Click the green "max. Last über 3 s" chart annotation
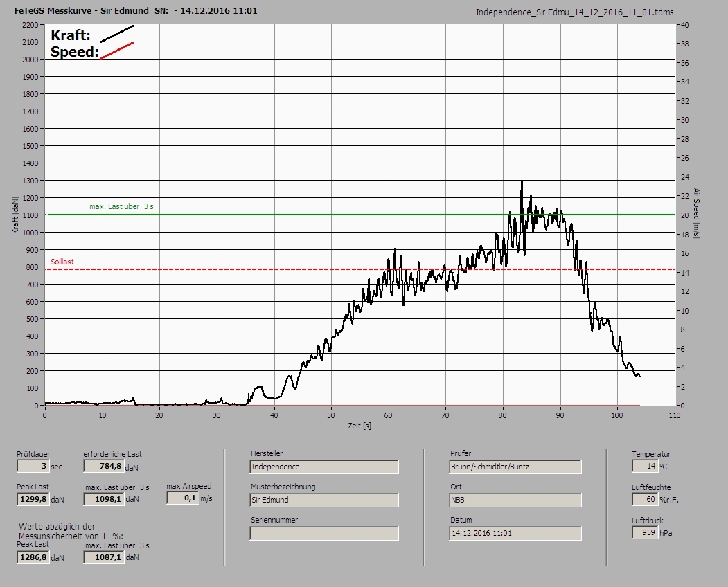 [121, 206]
